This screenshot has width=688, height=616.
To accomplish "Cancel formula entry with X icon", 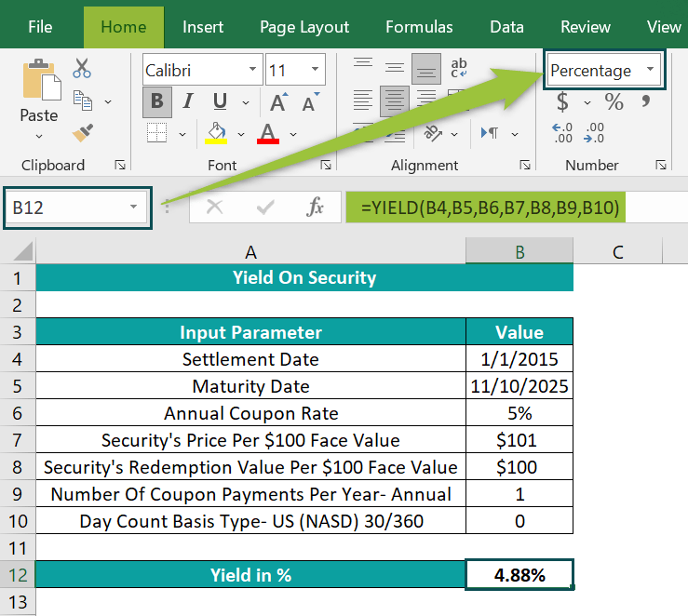I will coord(214,207).
